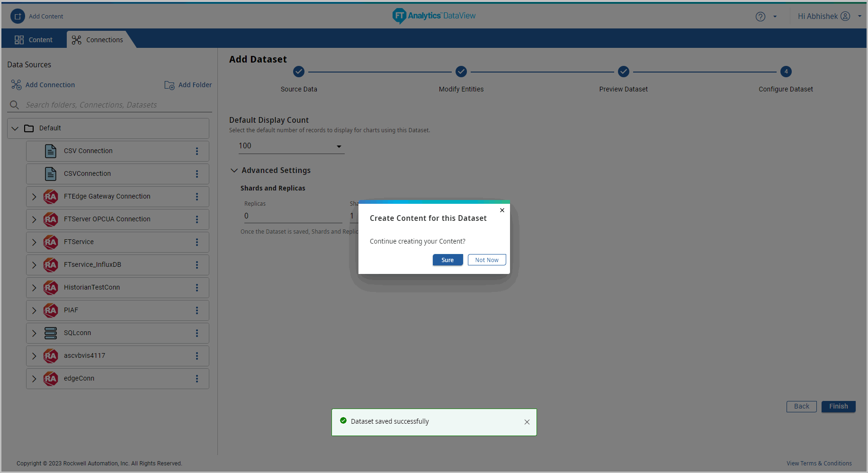This screenshot has height=473, width=868.
Task: Switch to the Content tab
Action: (34, 40)
